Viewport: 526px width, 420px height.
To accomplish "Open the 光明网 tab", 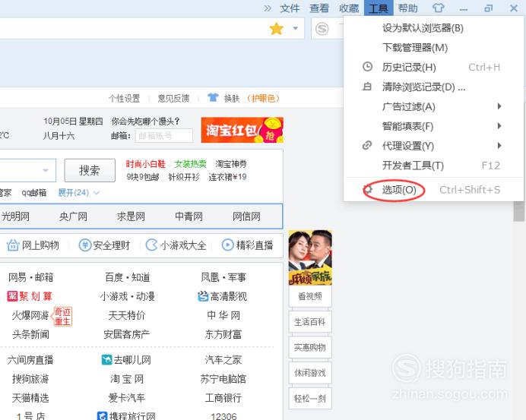I will [15, 216].
